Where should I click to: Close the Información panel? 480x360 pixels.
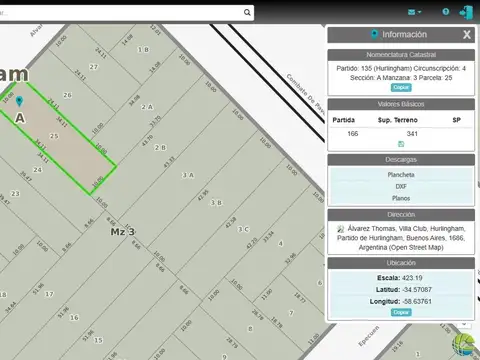[x=467, y=34]
